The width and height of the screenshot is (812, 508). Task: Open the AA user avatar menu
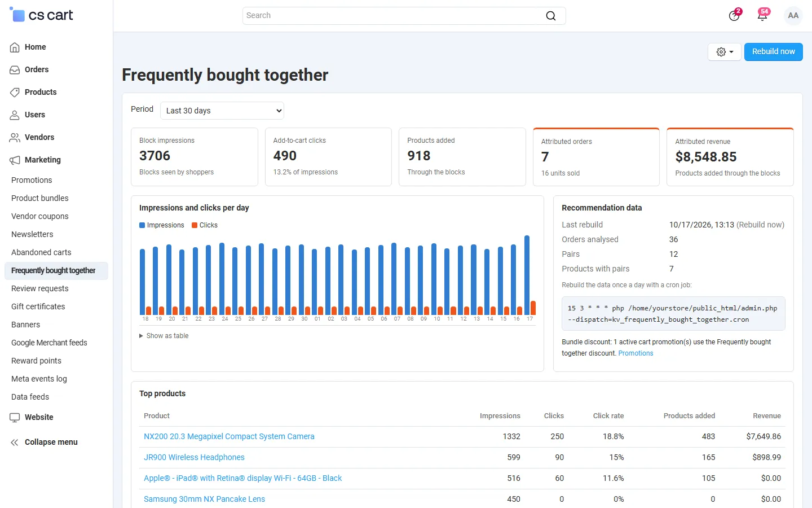(793, 16)
